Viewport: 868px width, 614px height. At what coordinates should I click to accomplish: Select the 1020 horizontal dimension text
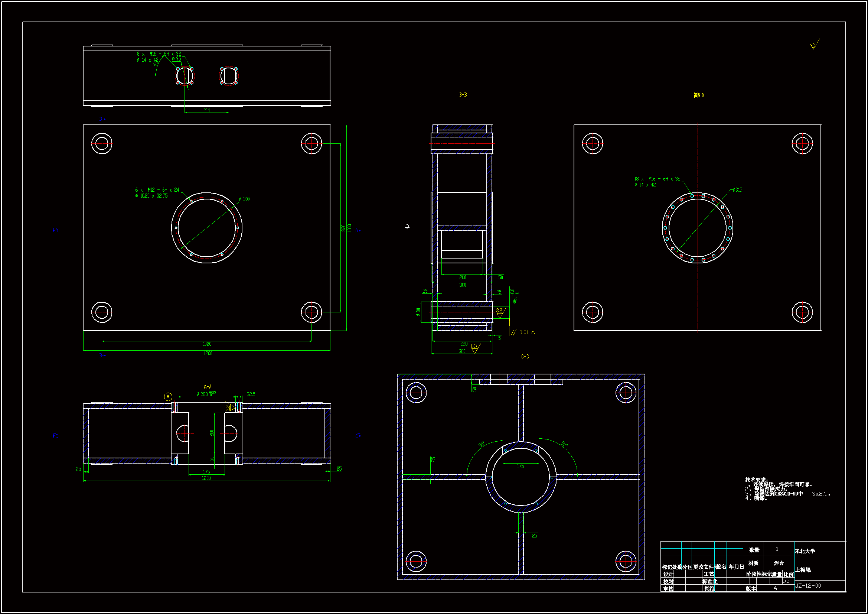pyautogui.click(x=207, y=344)
